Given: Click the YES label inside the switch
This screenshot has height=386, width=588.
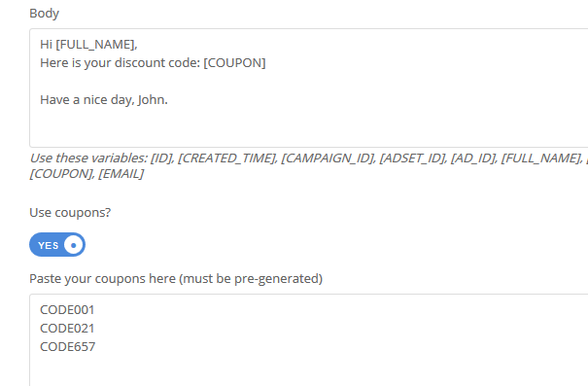Looking at the screenshot, I should pyautogui.click(x=49, y=245).
